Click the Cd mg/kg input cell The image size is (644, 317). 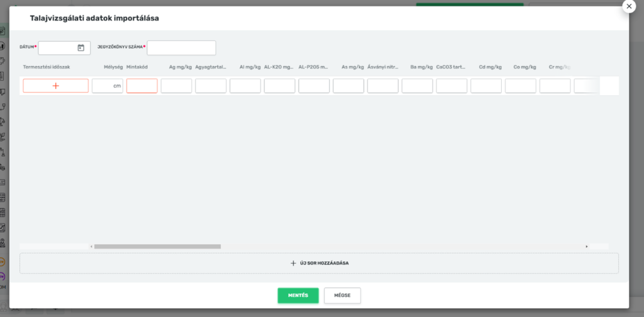tap(486, 86)
